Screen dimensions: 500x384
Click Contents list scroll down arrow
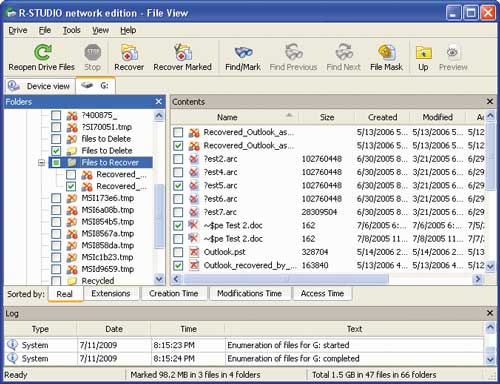pyautogui.click(x=490, y=266)
